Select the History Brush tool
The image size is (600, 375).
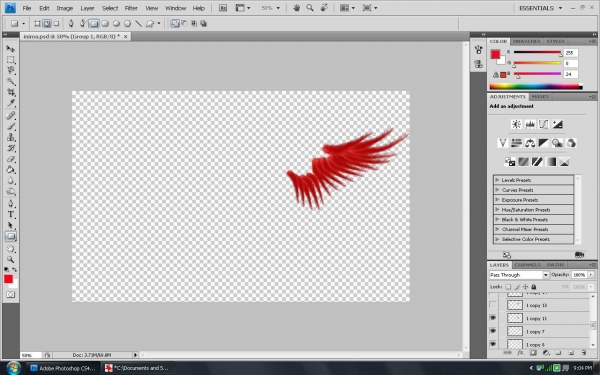click(10, 148)
